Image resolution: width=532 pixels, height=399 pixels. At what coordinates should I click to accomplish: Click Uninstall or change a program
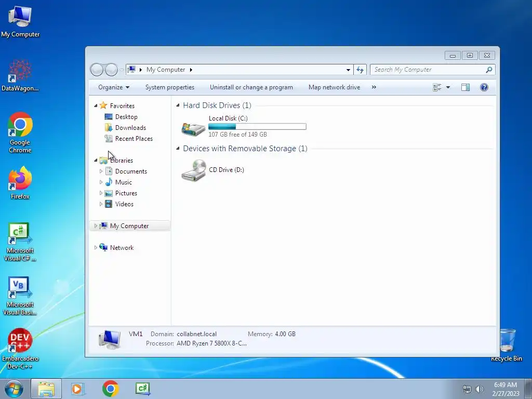251,87
